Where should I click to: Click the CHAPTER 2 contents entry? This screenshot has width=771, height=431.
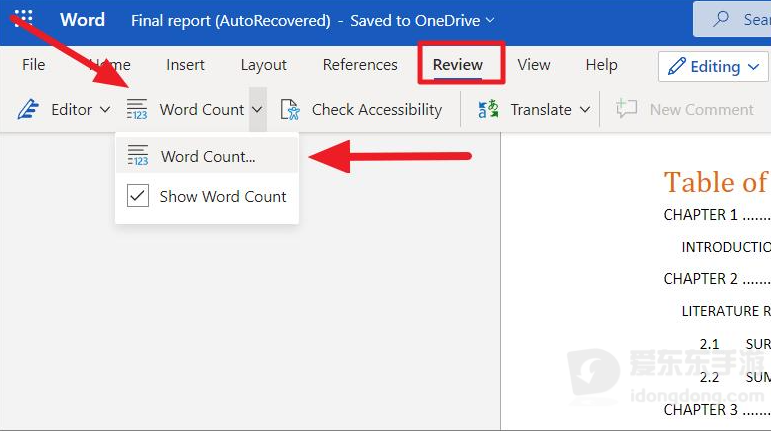point(716,279)
